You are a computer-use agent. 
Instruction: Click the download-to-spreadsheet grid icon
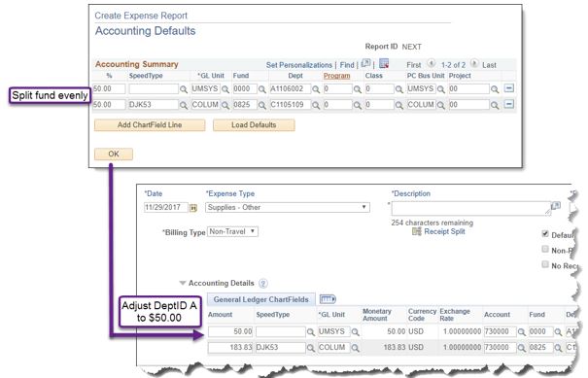(x=384, y=63)
